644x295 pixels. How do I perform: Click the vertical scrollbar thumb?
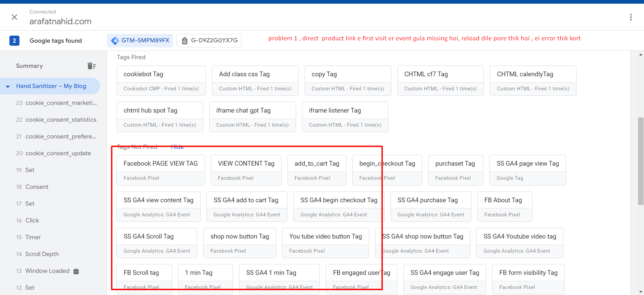tap(641, 161)
